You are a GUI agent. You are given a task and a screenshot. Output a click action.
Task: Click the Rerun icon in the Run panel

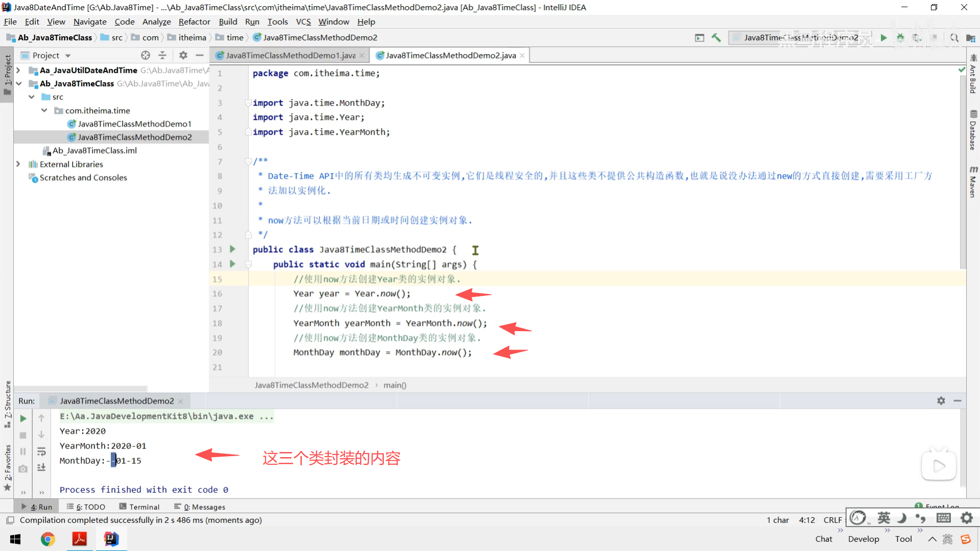23,418
